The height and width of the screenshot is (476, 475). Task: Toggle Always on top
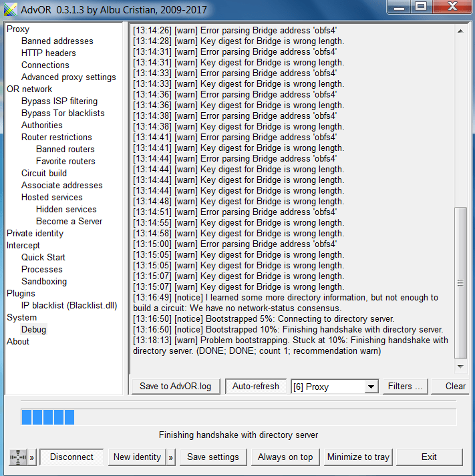pyautogui.click(x=285, y=457)
